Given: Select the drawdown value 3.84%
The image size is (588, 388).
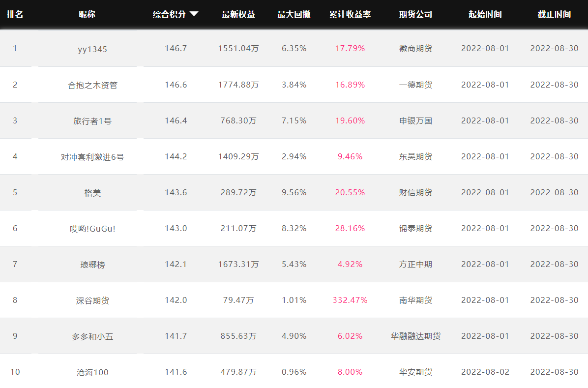Looking at the screenshot, I should [x=294, y=85].
